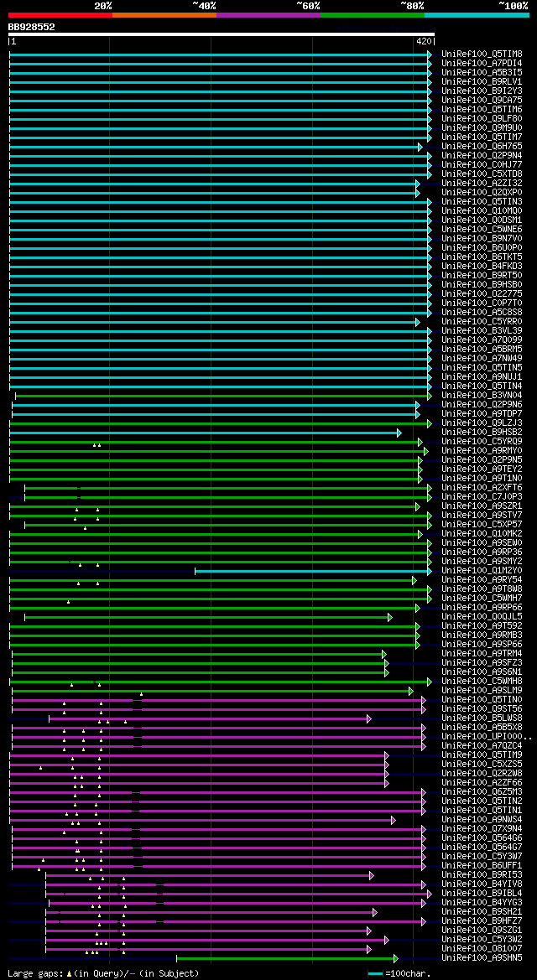This screenshot has width=537, height=980.
Task: Click the UniRef100_Q1M2Y0 cyan alignment bar
Action: tap(311, 571)
